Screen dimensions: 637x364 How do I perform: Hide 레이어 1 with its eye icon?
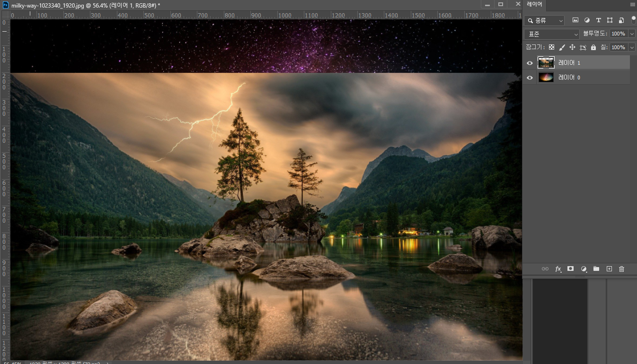coord(530,63)
